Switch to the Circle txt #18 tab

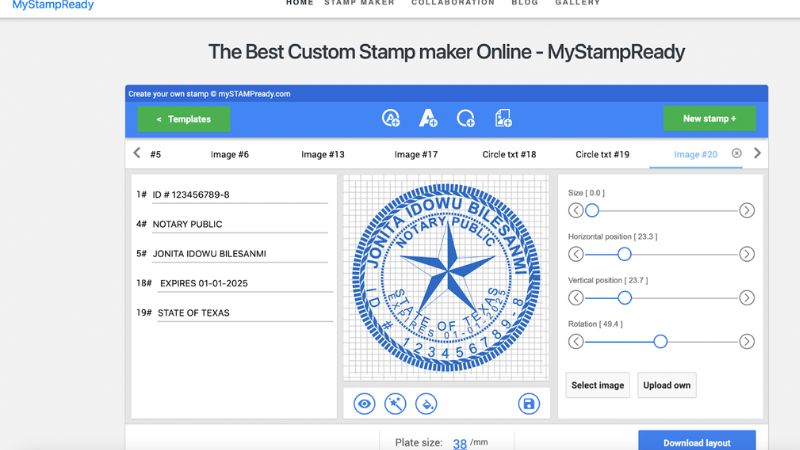click(509, 155)
